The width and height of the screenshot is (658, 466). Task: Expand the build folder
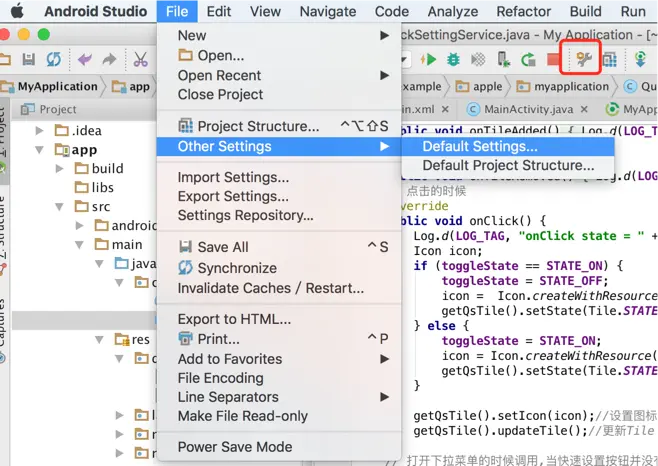click(x=60, y=168)
